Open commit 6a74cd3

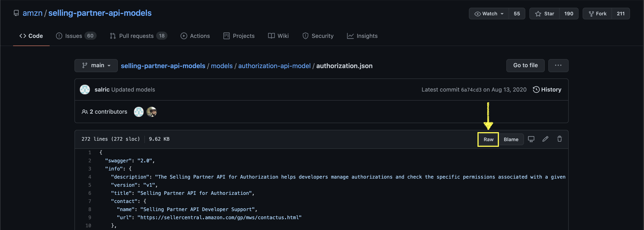click(471, 90)
